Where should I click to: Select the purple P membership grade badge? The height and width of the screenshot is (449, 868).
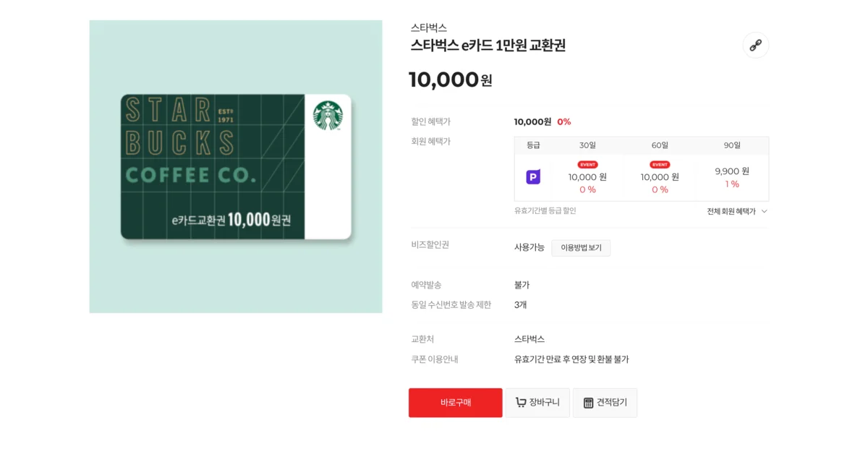coord(533,177)
